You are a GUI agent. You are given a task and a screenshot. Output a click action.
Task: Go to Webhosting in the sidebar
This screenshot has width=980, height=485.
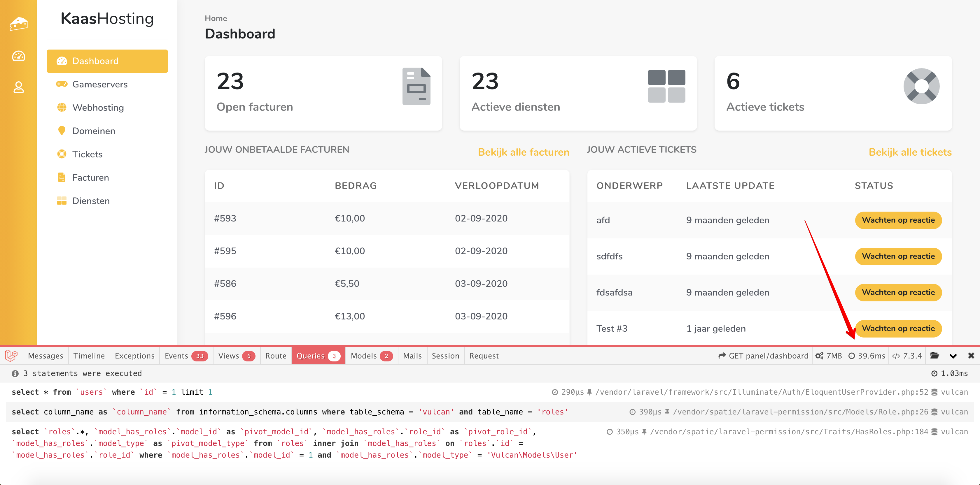[x=98, y=108]
